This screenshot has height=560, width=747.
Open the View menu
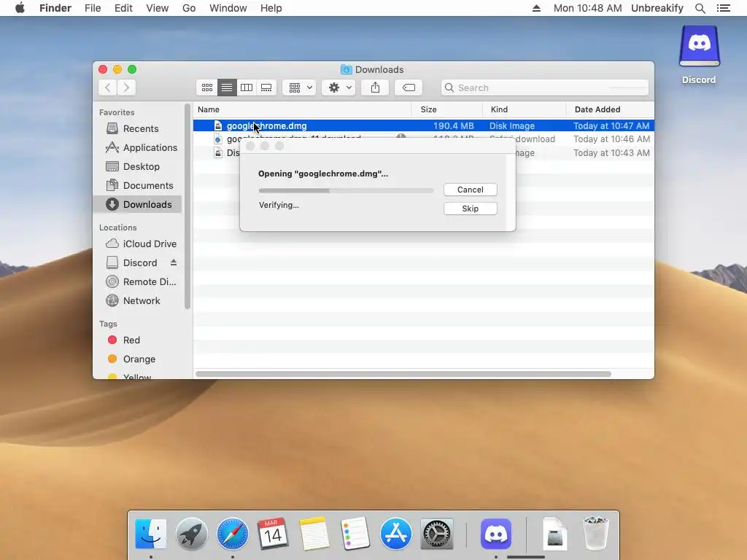click(x=158, y=8)
